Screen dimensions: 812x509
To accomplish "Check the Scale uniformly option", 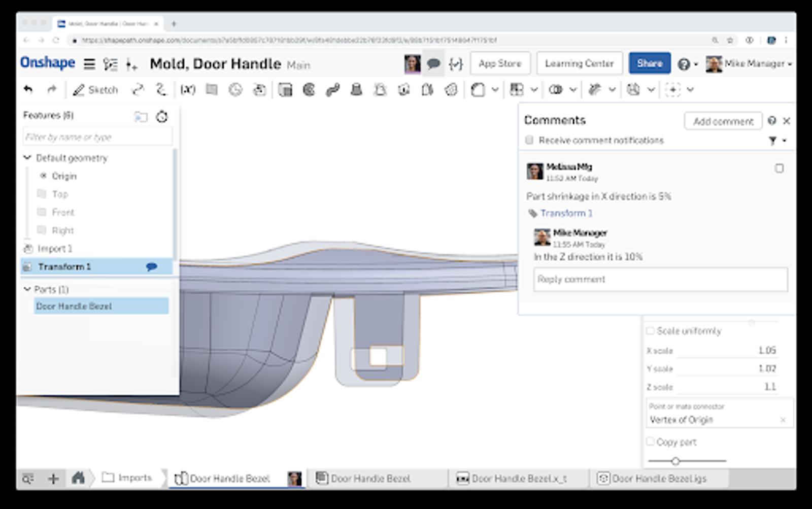I will (650, 331).
